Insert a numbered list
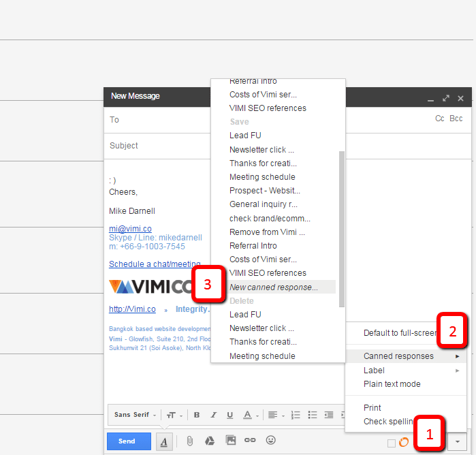 [x=296, y=415]
